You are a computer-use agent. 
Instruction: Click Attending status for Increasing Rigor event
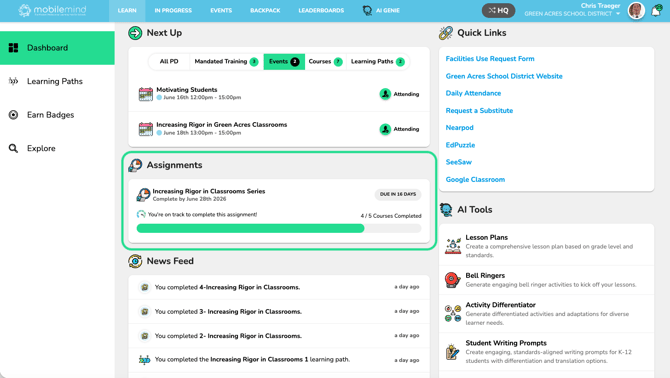(399, 129)
